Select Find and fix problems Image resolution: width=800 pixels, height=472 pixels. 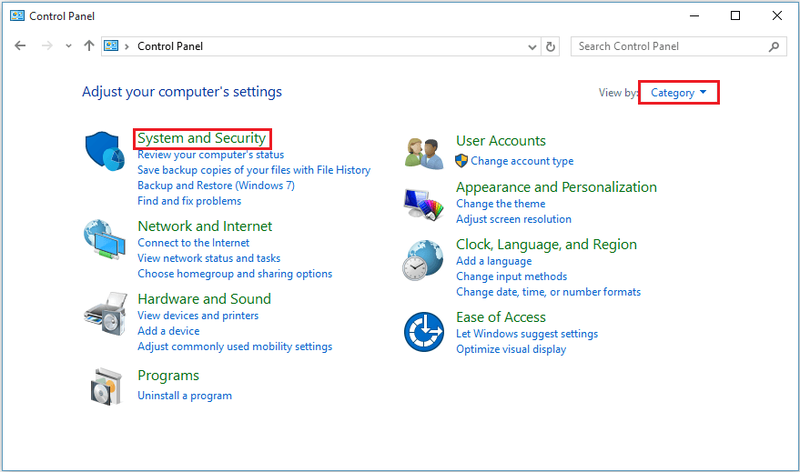189,201
